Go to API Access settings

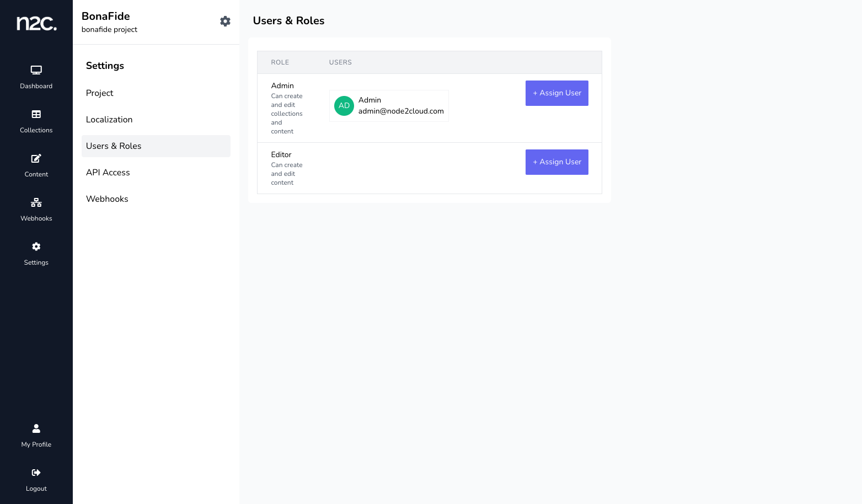click(108, 173)
